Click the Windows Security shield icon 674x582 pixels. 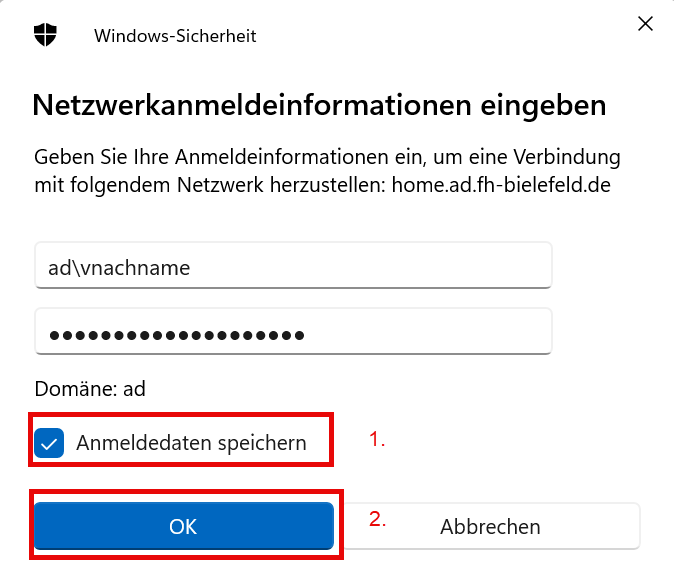46,34
